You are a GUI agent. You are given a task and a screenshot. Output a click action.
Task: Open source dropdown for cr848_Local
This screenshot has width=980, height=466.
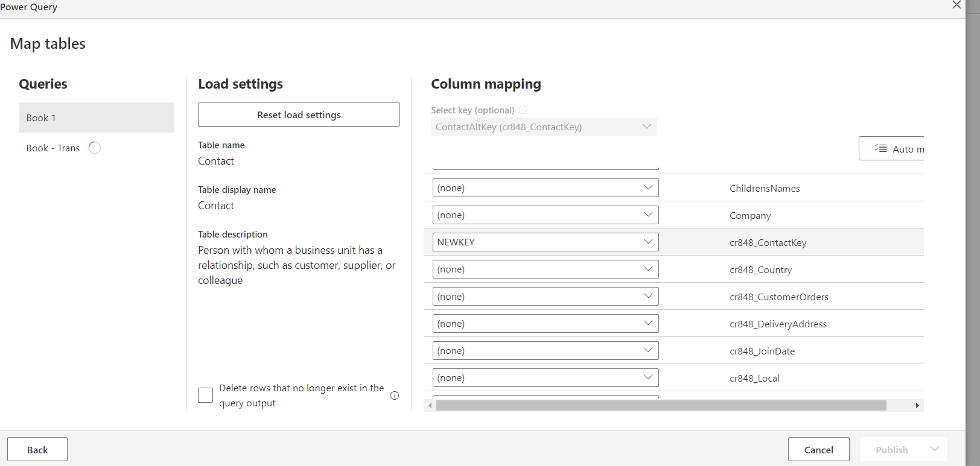pyautogui.click(x=546, y=378)
